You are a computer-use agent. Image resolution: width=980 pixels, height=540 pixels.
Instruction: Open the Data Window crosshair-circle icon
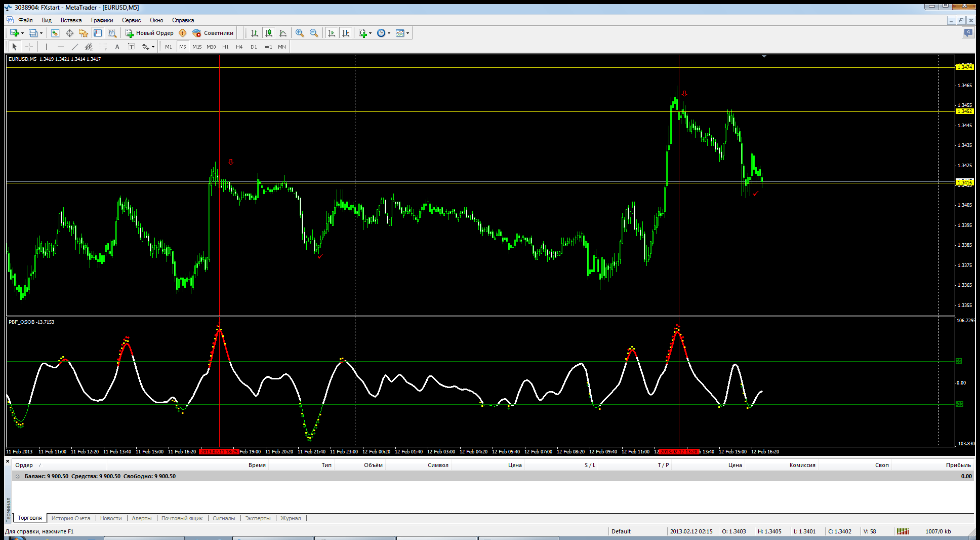click(69, 33)
